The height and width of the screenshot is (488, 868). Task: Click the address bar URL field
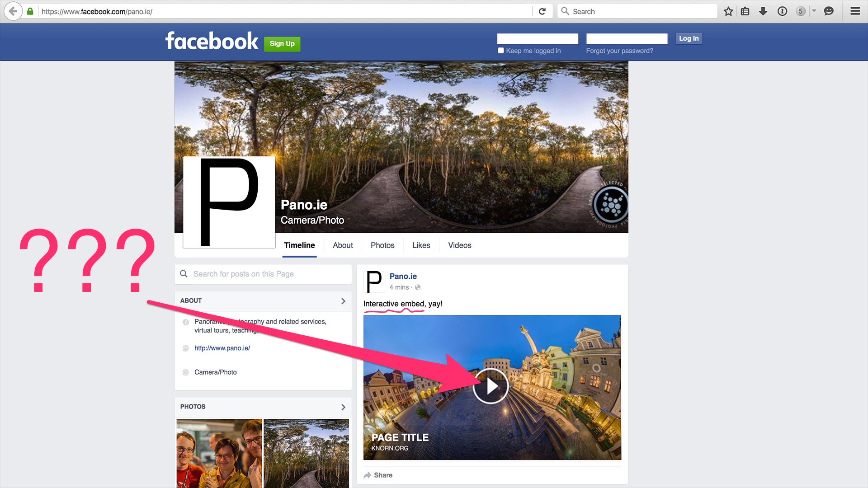(285, 12)
